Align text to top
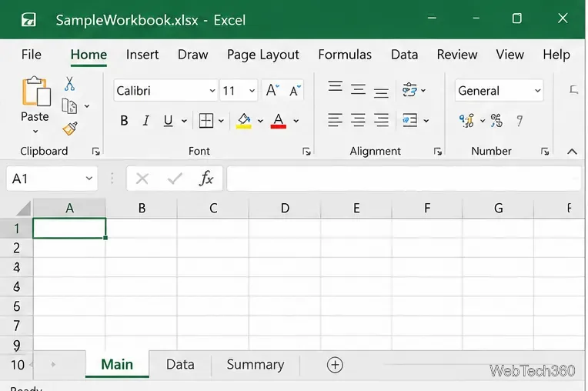The image size is (588, 391). click(x=336, y=87)
